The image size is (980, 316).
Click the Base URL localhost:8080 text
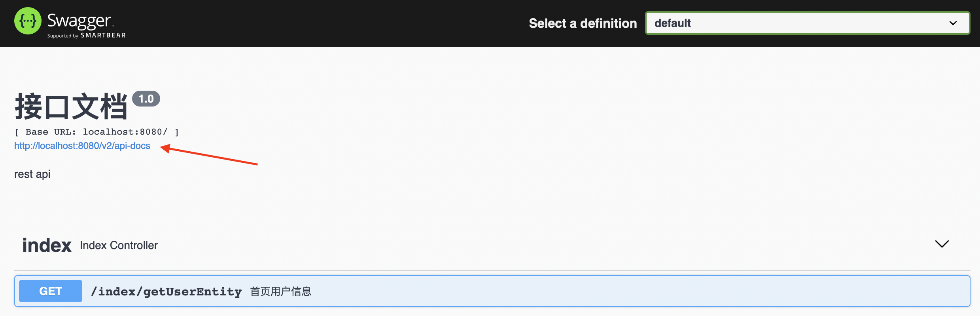tap(96, 132)
